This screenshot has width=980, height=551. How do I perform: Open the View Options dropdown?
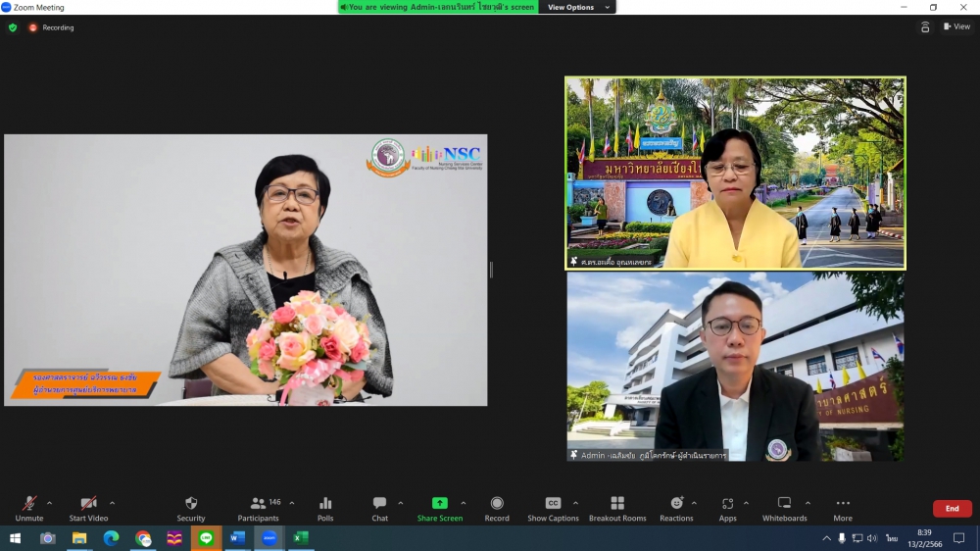click(578, 7)
